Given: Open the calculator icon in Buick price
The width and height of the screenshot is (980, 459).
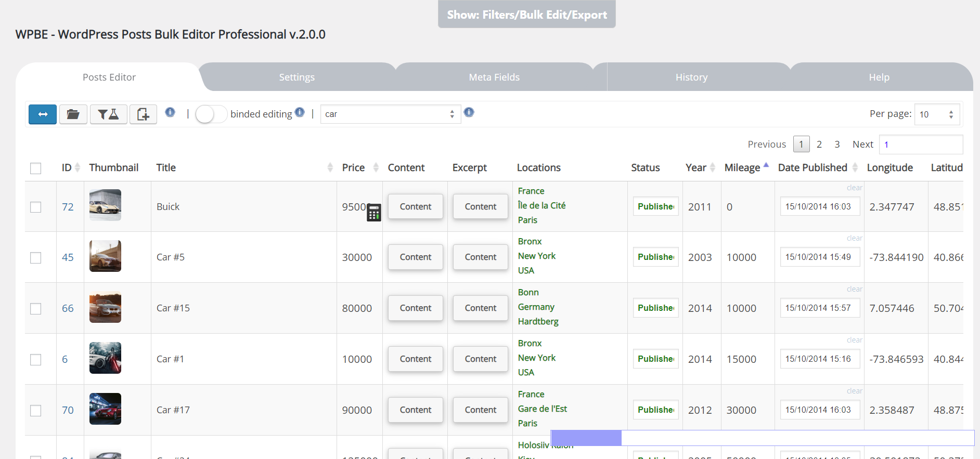Looking at the screenshot, I should click(373, 213).
